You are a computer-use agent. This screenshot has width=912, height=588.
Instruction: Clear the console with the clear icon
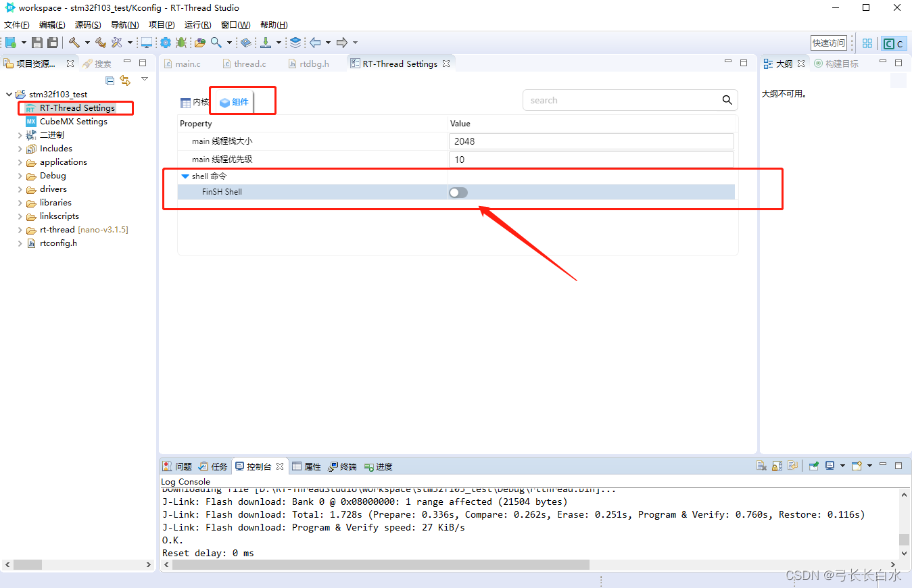click(x=762, y=466)
